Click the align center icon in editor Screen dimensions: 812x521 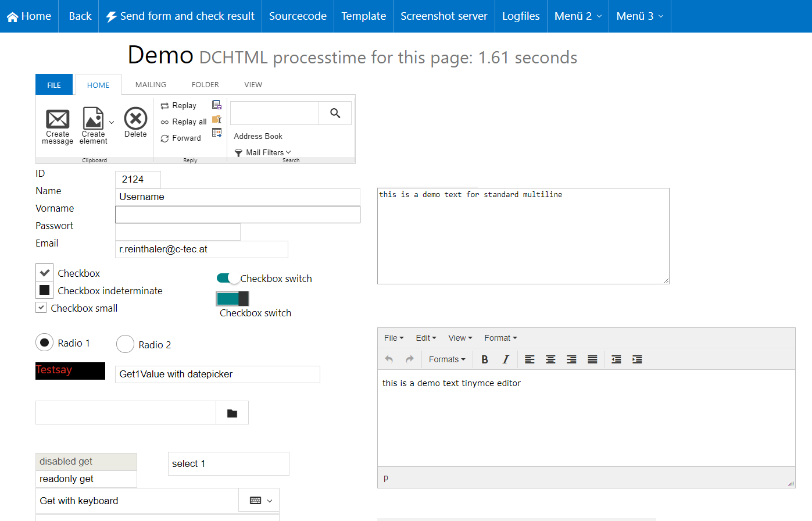550,359
